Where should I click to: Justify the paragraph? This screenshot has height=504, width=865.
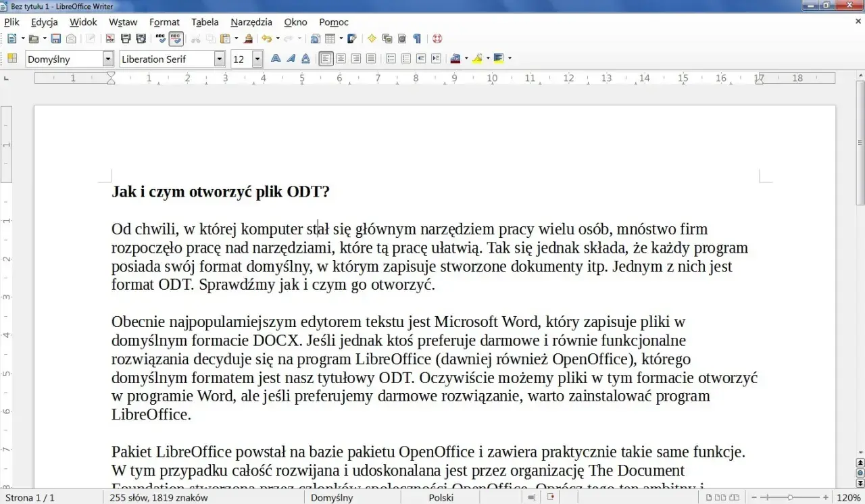pos(371,59)
